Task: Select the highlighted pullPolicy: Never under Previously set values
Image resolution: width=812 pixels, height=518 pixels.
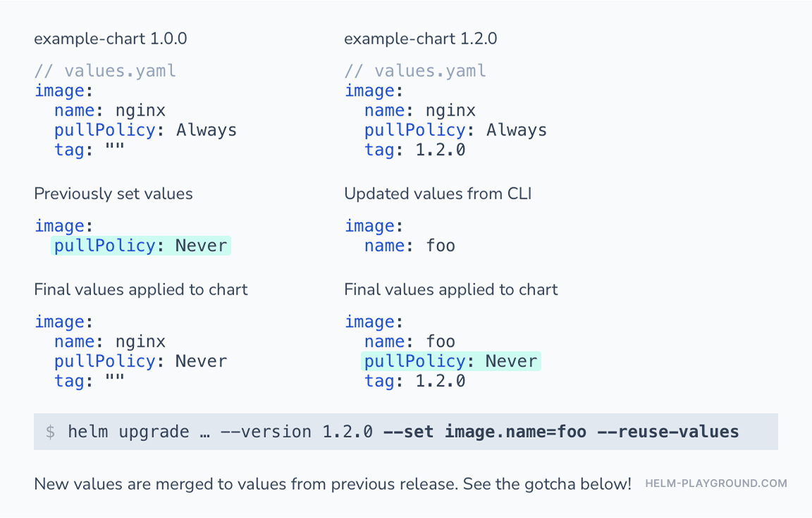Action: (141, 245)
